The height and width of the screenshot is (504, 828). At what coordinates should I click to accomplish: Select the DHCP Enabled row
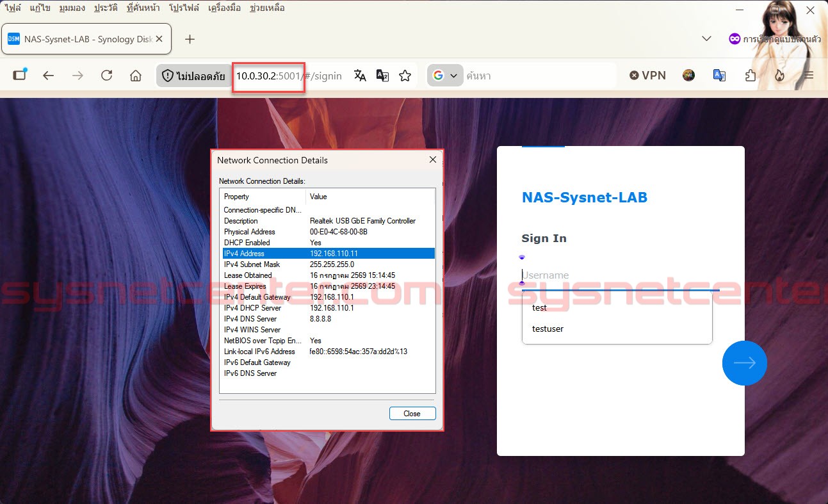(328, 243)
